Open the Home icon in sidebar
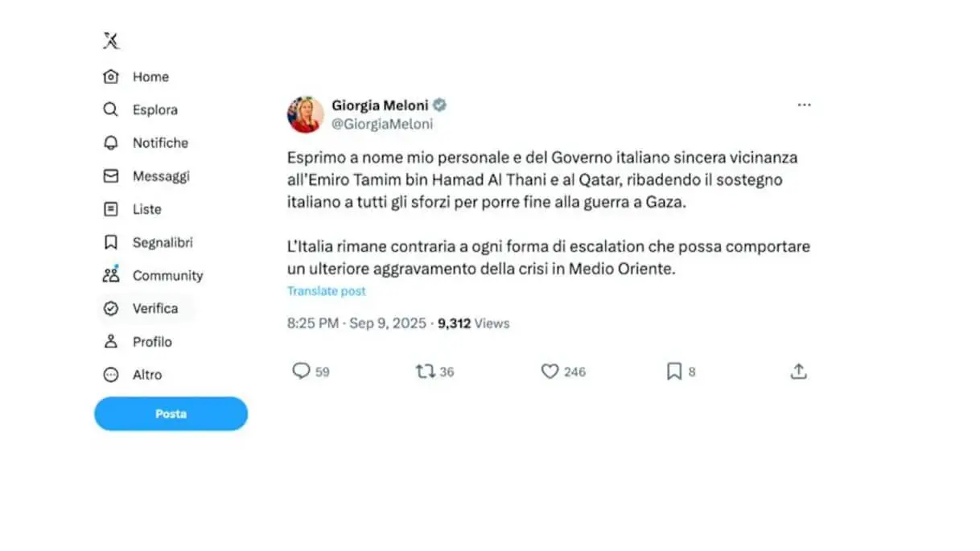The height and width of the screenshot is (551, 980). pos(111,76)
